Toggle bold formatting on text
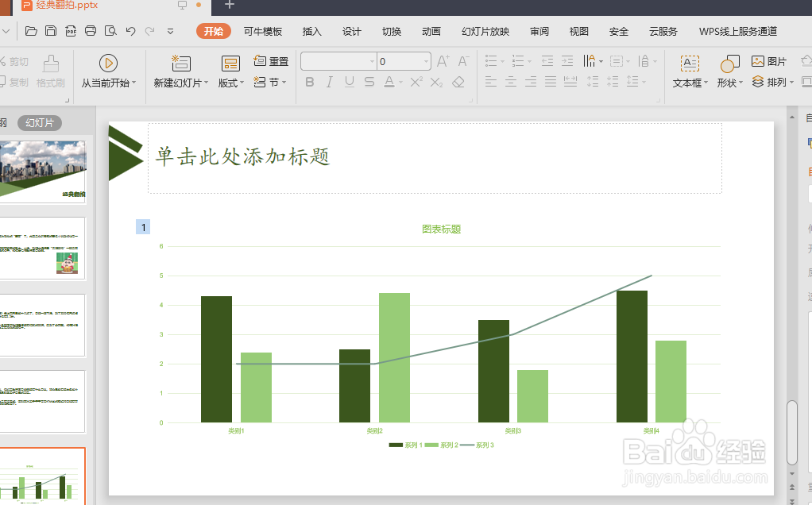The height and width of the screenshot is (505, 812). [x=310, y=82]
